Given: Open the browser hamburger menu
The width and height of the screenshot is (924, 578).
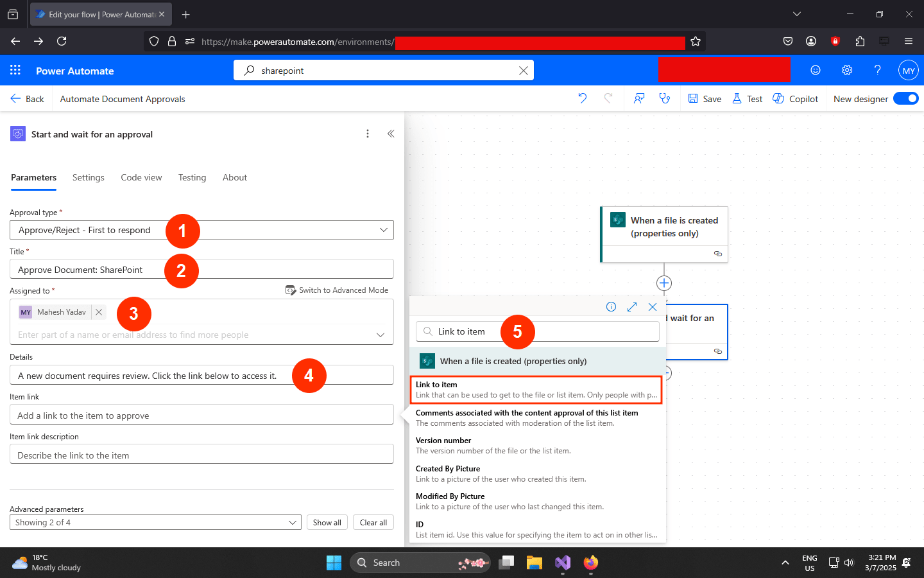Looking at the screenshot, I should point(909,41).
